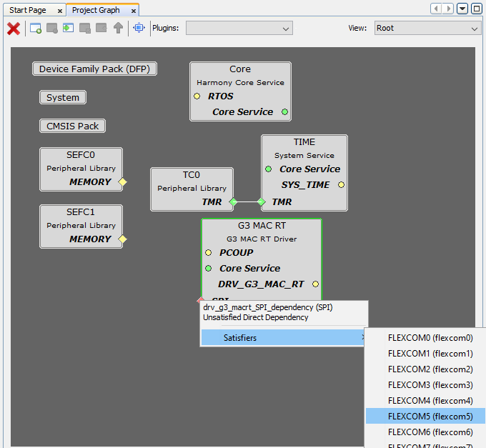The image size is (486, 448).
Task: Choose FLEXCOM4 (flexcom4) satisfier
Action: [x=425, y=401]
